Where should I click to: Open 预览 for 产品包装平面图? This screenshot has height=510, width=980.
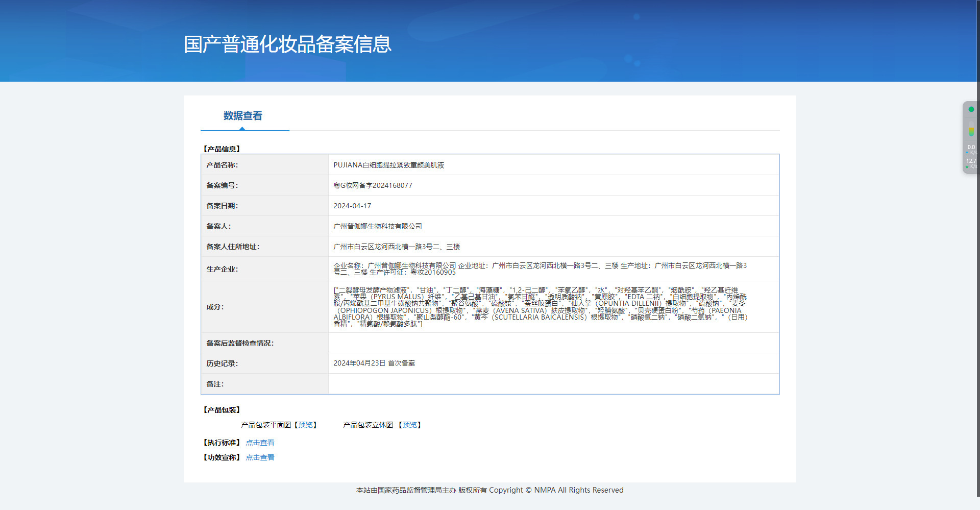click(305, 425)
